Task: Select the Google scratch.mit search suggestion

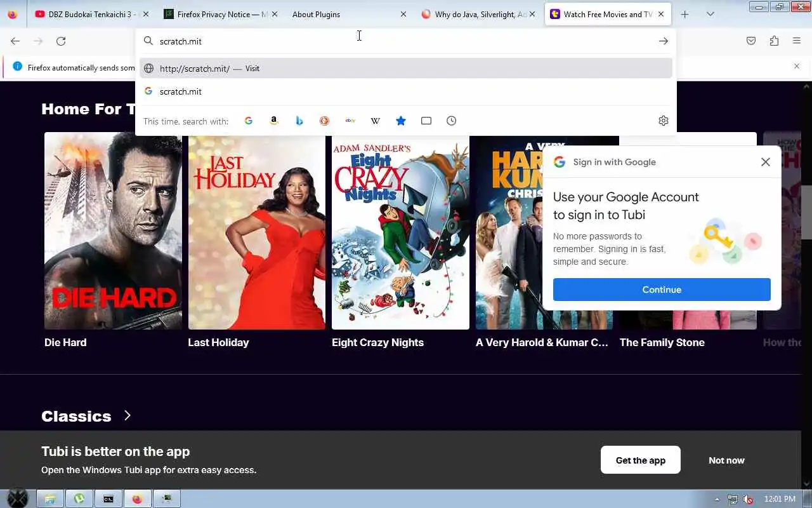Action: [x=406, y=91]
